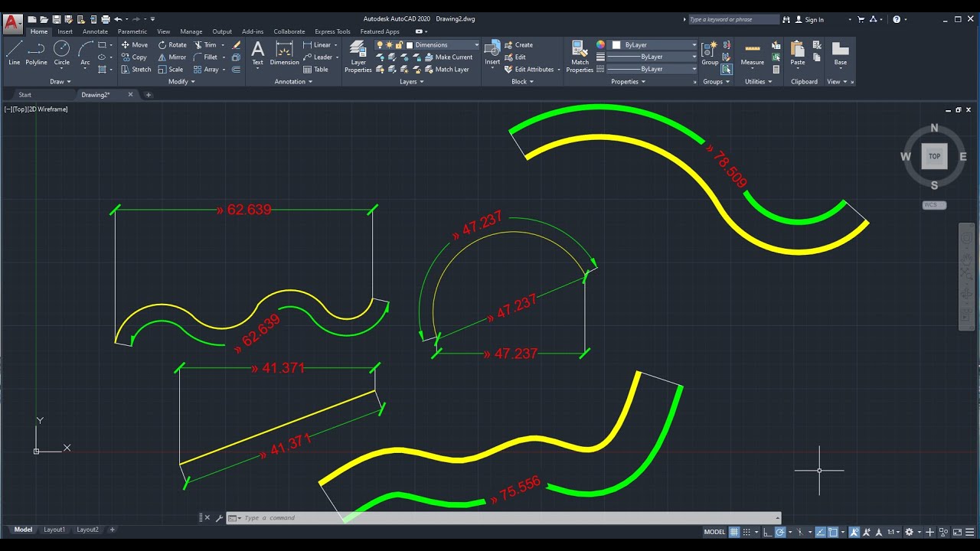Click the Match Properties tool
This screenshot has width=980, height=551.
coord(580,57)
